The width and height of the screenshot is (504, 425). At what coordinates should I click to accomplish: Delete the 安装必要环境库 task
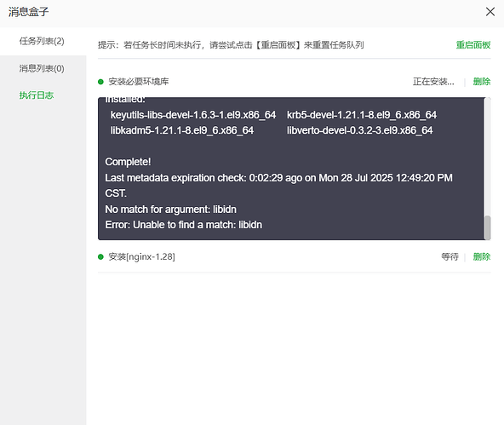482,82
